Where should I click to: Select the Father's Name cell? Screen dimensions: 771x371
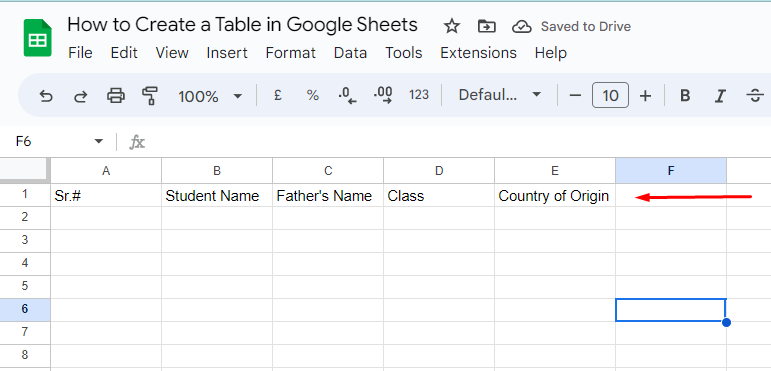tap(328, 196)
